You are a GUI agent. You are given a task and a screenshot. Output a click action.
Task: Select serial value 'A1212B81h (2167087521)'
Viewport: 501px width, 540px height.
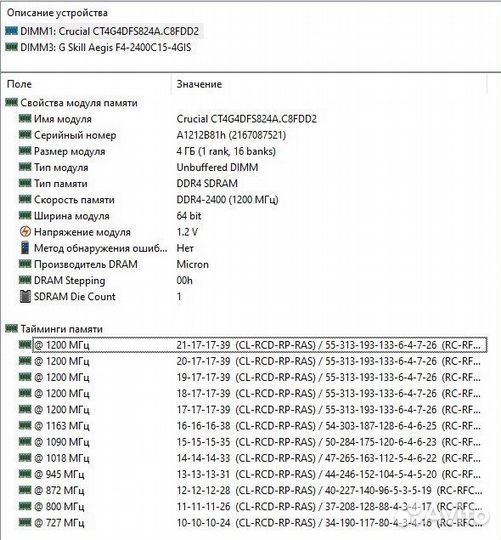tap(231, 135)
